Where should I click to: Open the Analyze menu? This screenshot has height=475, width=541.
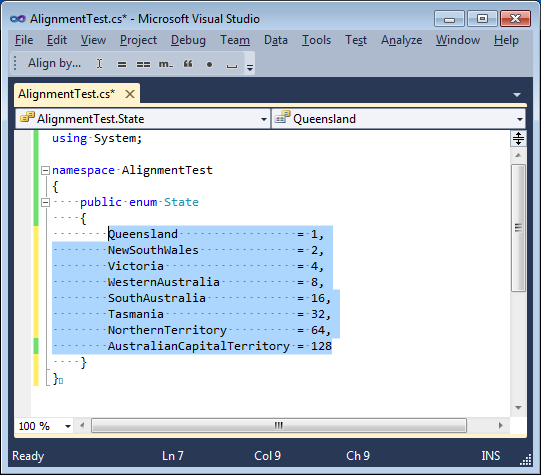tap(401, 40)
